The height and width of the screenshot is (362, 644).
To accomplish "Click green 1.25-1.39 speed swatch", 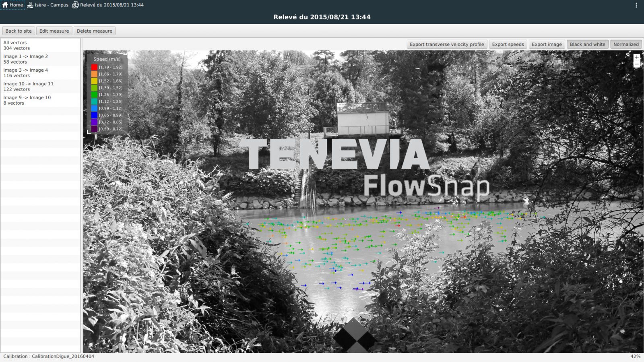I will pos(94,95).
